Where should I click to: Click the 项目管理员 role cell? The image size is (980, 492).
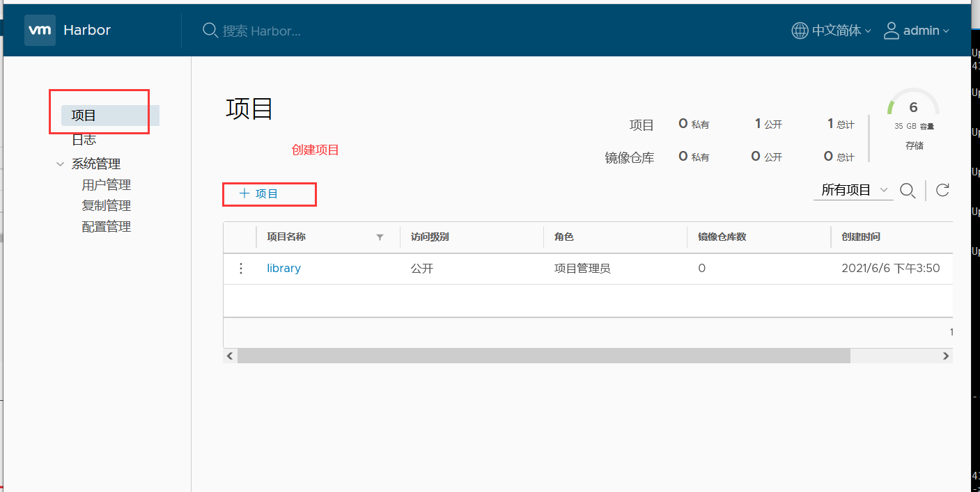pos(582,269)
